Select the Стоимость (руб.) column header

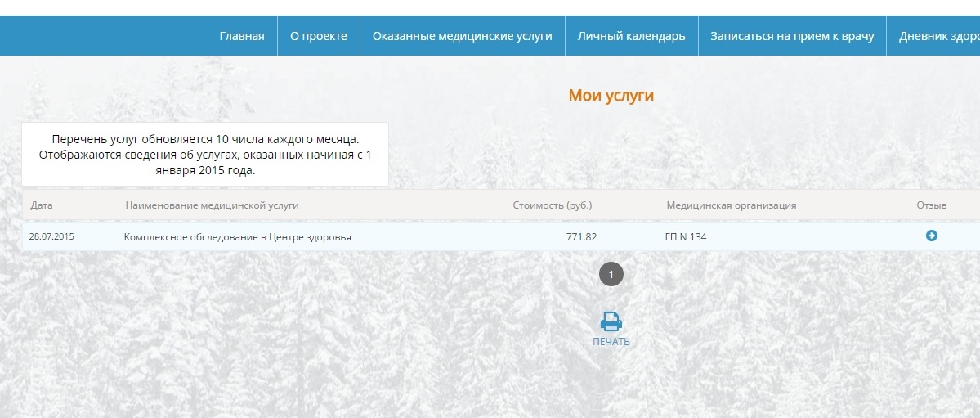553,205
